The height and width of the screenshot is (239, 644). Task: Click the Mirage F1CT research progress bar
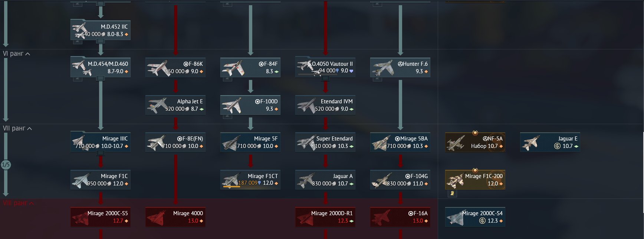point(231,187)
